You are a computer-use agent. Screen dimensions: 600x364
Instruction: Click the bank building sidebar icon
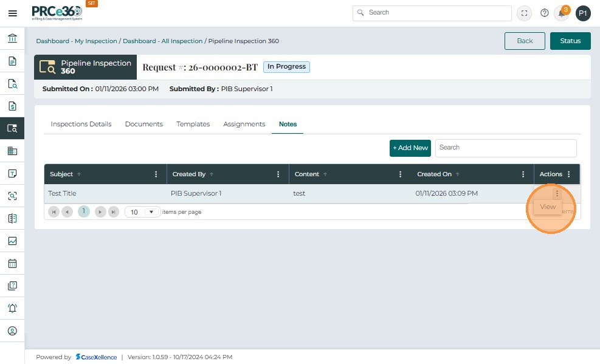12,38
